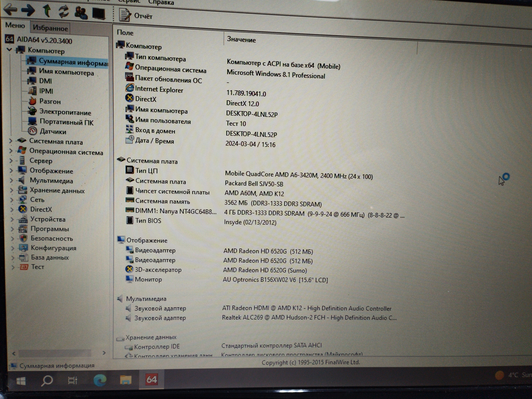
Task: Click tree panel scrollbar left arrow
Action: click(14, 353)
